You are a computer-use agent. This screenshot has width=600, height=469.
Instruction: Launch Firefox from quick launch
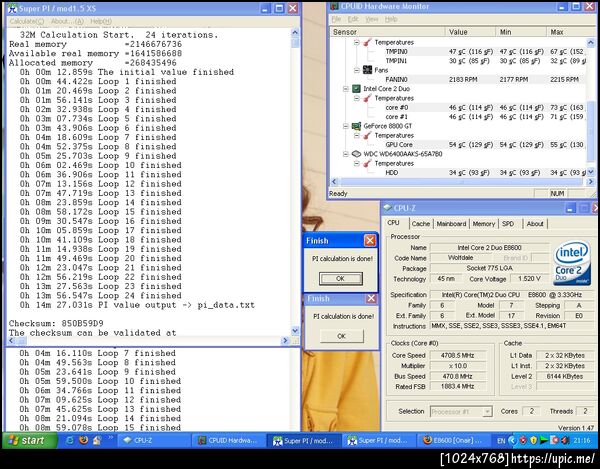(84, 440)
